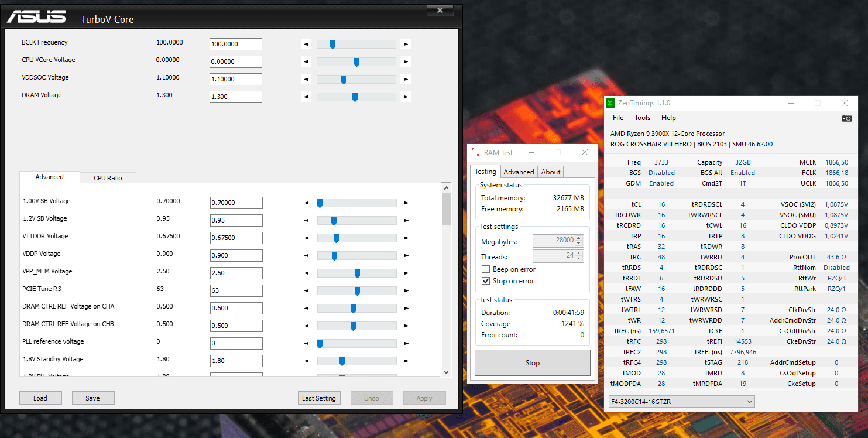Increase 1.2V SB Voltage with the right arrow
The image size is (868, 438).
click(x=406, y=221)
